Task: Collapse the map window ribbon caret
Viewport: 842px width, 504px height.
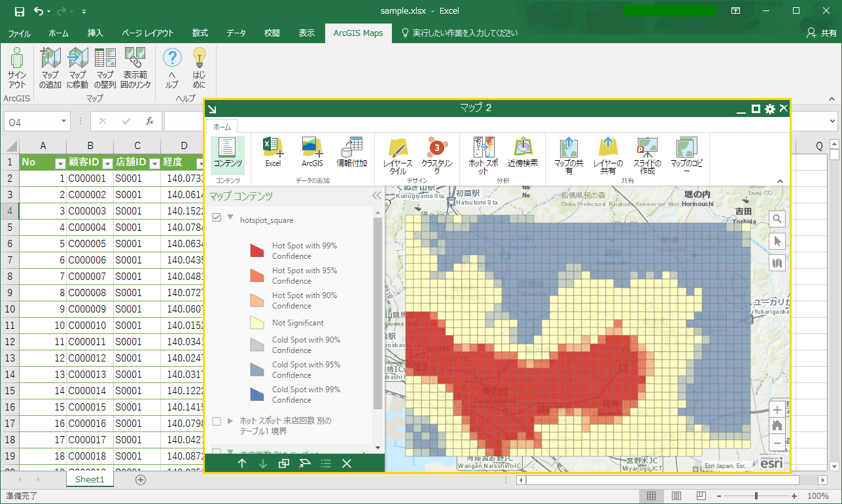Action: (x=780, y=181)
